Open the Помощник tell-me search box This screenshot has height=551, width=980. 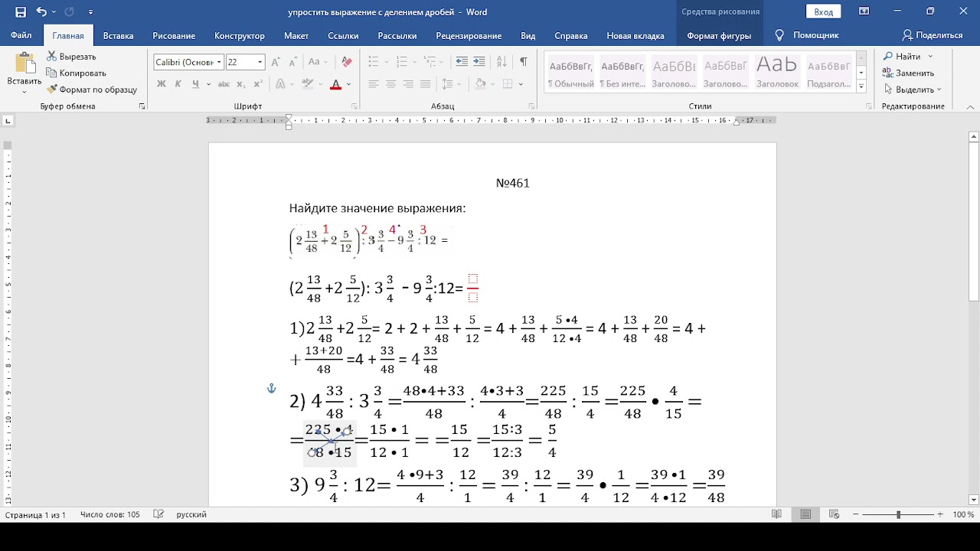point(807,35)
